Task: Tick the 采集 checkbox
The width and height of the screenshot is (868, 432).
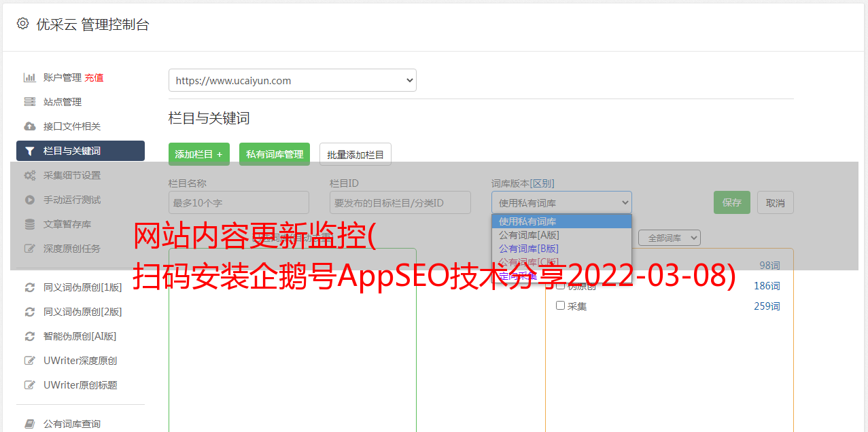Action: point(561,306)
